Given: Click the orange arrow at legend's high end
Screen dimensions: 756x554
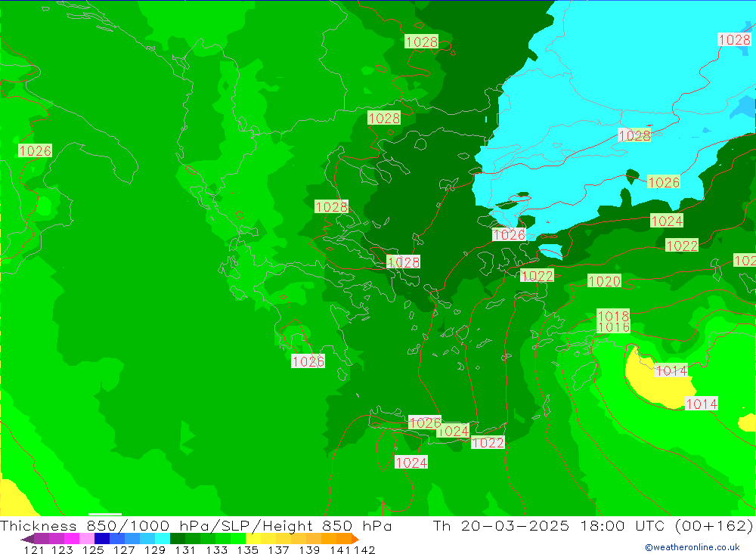Looking at the screenshot, I should [355, 539].
